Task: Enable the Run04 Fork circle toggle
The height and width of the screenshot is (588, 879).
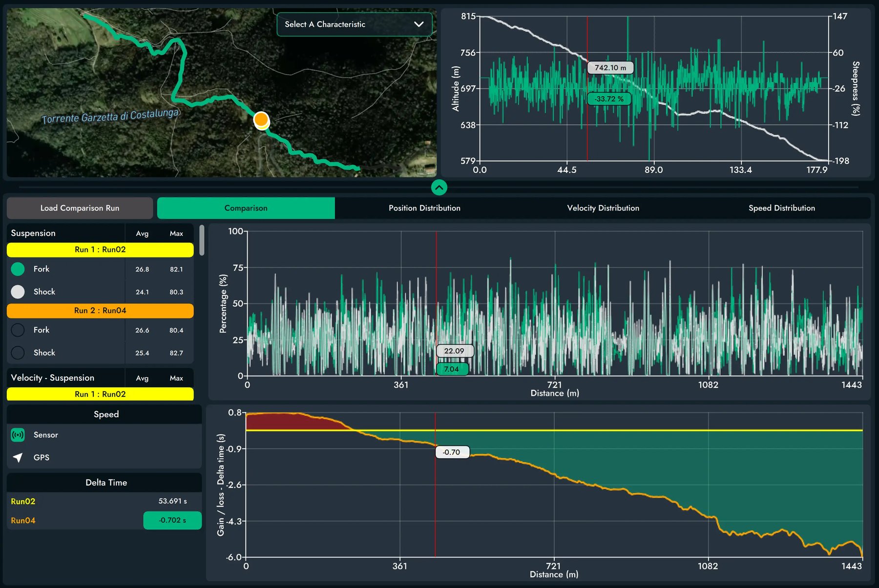Action: (x=18, y=330)
